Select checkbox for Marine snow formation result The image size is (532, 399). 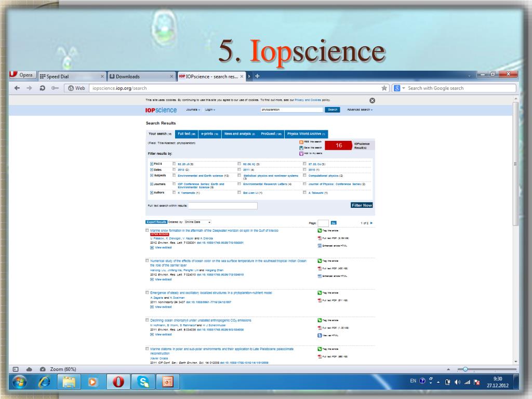(x=147, y=230)
